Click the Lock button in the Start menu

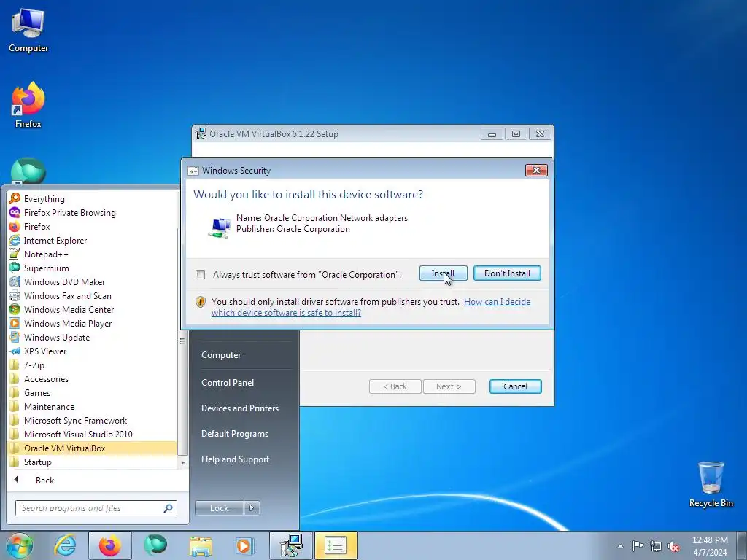click(x=219, y=508)
